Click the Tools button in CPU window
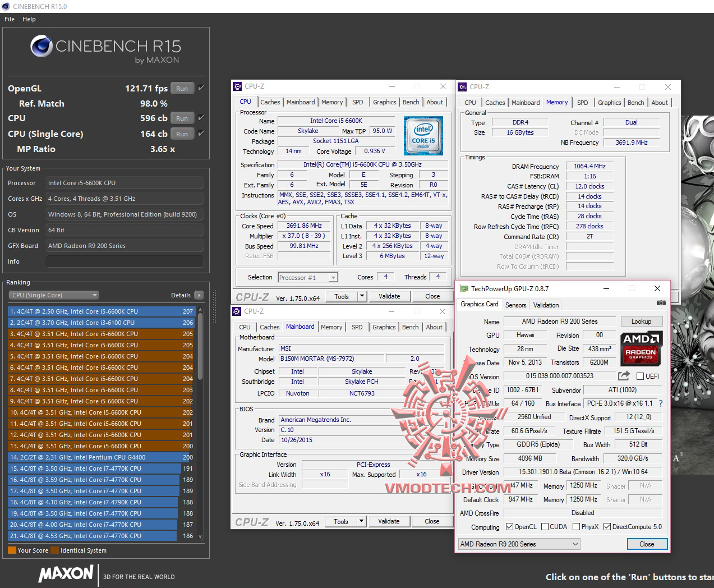The height and width of the screenshot is (588, 714). tap(342, 296)
